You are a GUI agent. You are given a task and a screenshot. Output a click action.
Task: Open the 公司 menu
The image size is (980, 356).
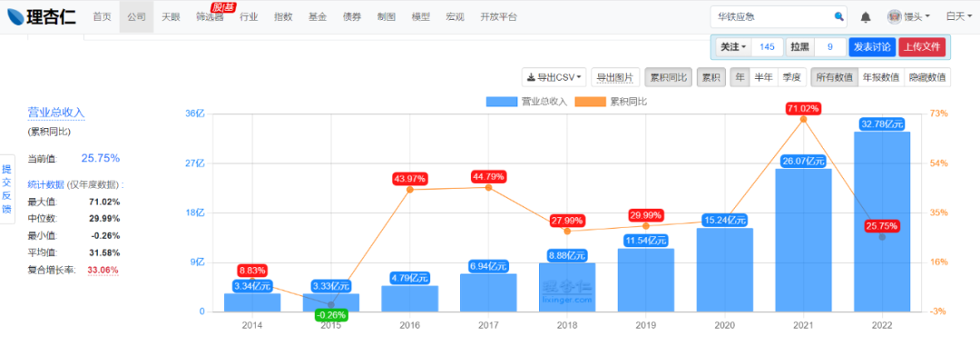136,17
